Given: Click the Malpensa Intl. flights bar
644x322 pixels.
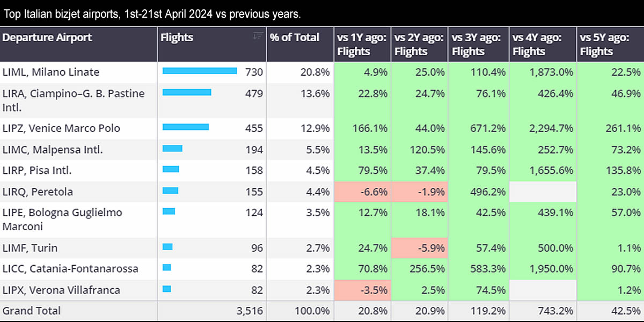Looking at the screenshot, I should [172, 149].
